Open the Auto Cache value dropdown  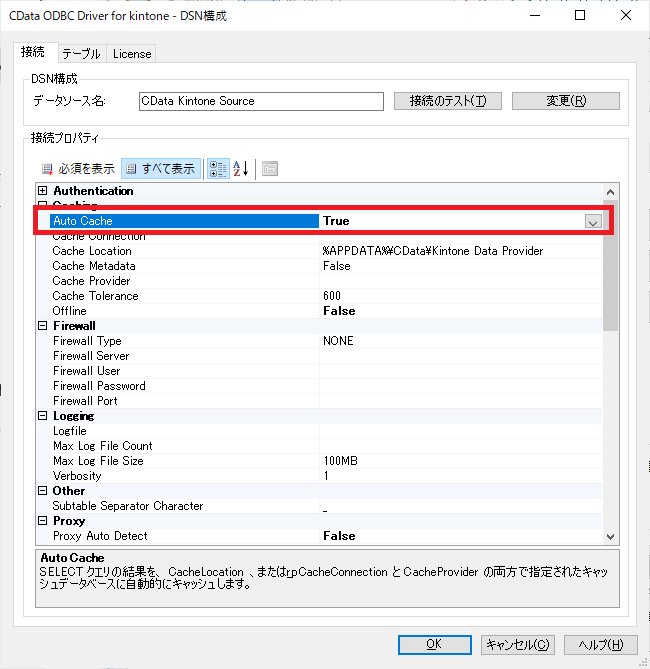(593, 221)
